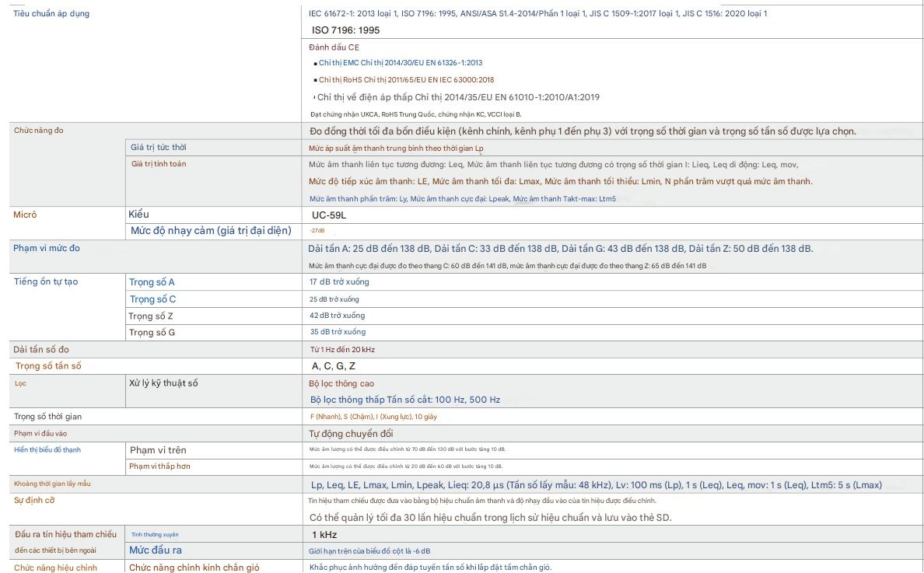Screen dimensions: 924x573
Task: Select the standalone ISO 7196: 1995 text
Action: coord(345,30)
